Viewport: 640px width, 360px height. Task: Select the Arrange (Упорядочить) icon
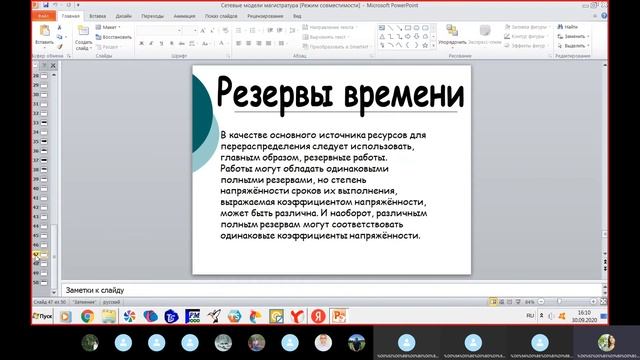click(452, 31)
